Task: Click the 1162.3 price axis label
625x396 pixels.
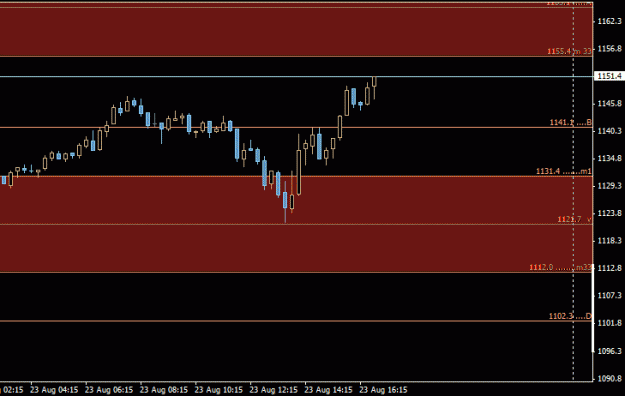Action: pyautogui.click(x=609, y=21)
